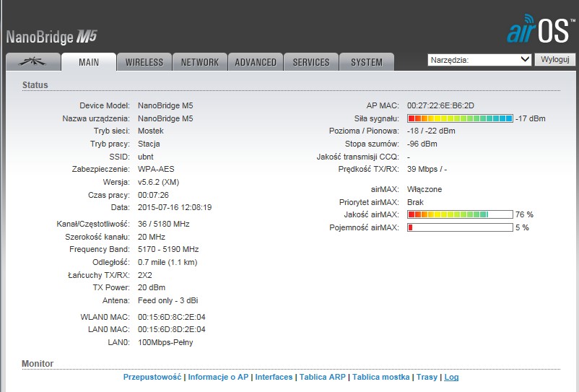Click the Jakość airMAX quality bar
Viewport: 579px width, 392px height.
pos(460,214)
